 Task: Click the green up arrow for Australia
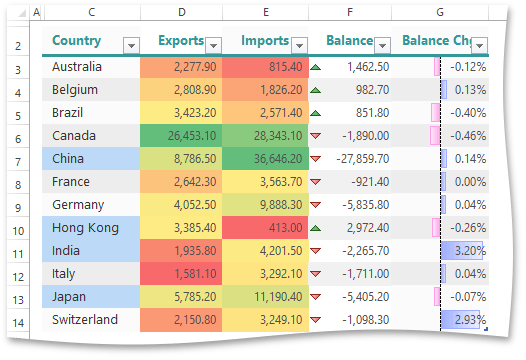click(x=315, y=67)
